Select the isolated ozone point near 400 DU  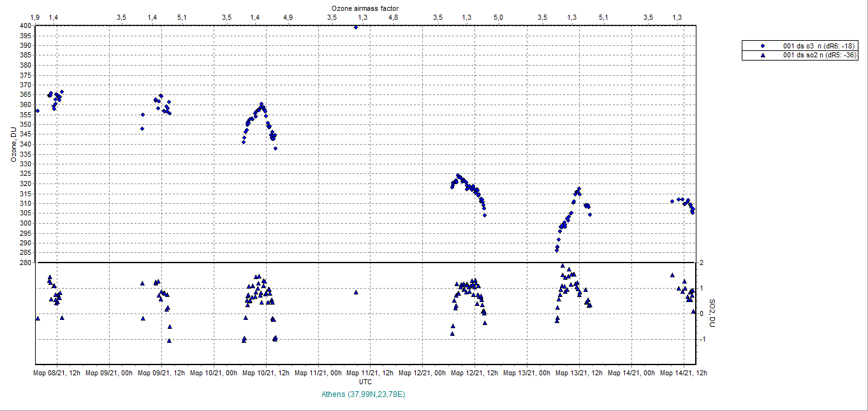(x=356, y=27)
